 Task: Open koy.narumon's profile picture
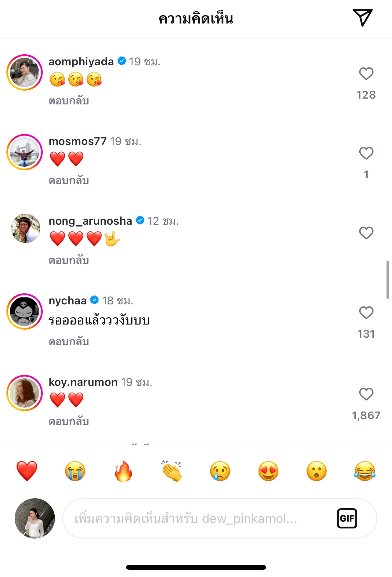[25, 393]
